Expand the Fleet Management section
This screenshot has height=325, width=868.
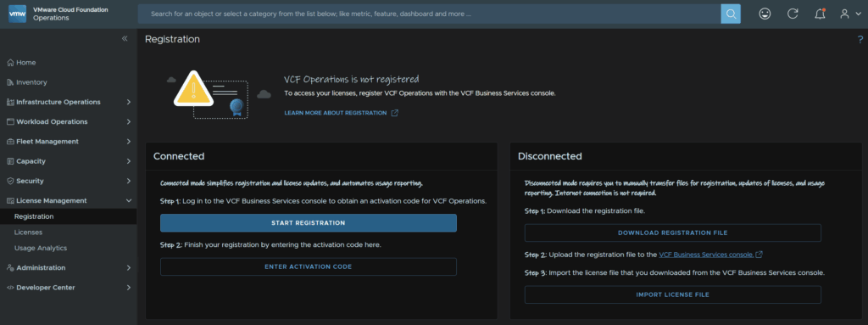click(68, 142)
